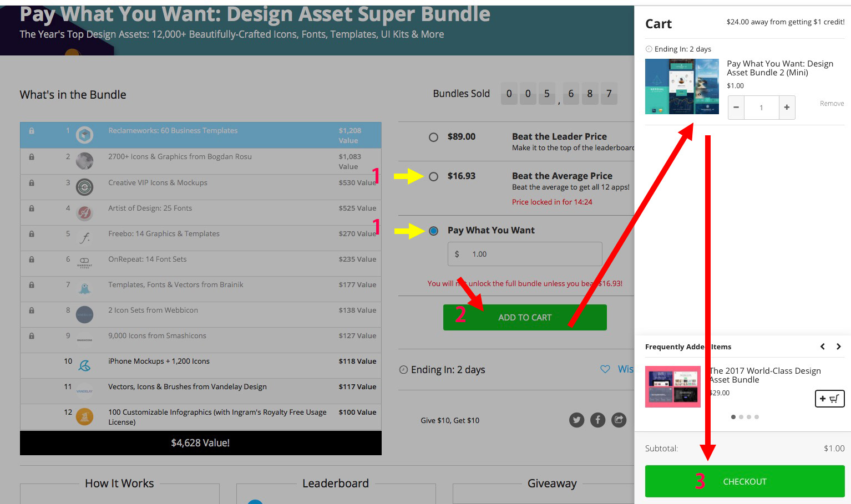
Task: Open 2700+ Icons & Graphics from Bogdan Rosu
Action: pyautogui.click(x=180, y=157)
